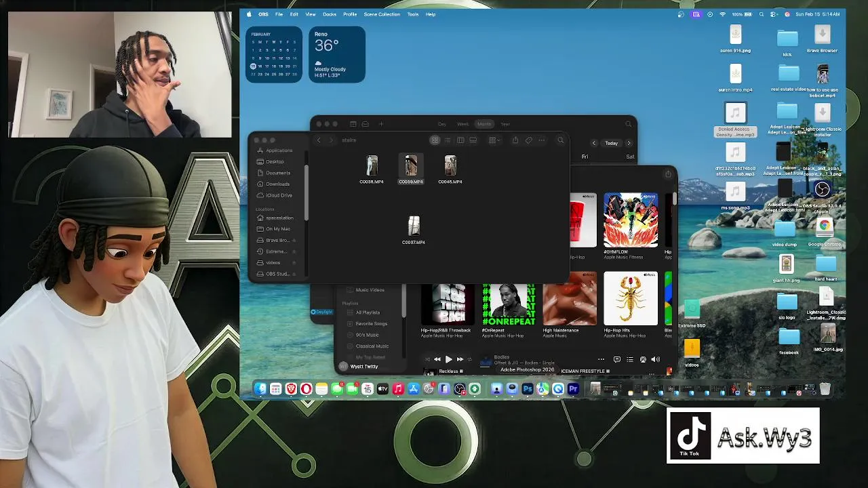Open Apple TV from the Dock
868x488 pixels.
click(382, 389)
